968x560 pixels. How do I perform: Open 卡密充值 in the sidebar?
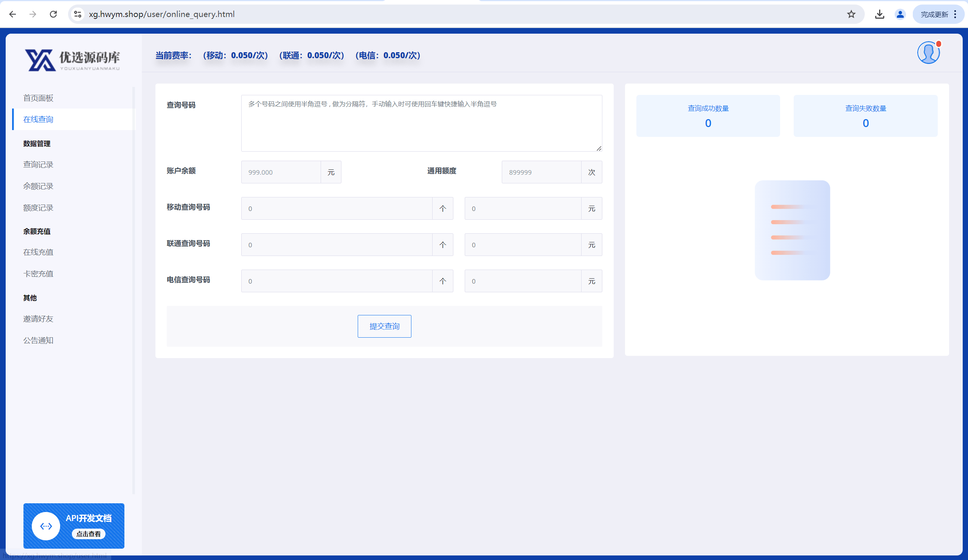pos(38,274)
